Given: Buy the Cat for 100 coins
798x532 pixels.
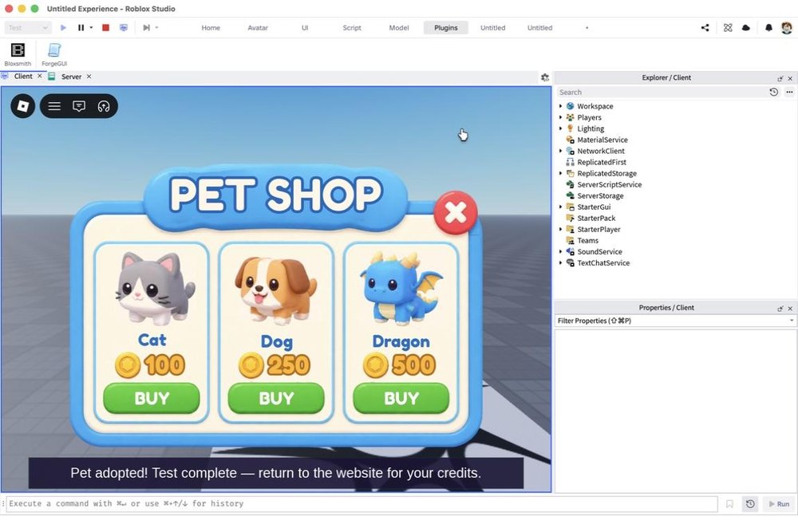Looking at the screenshot, I should 152,398.
